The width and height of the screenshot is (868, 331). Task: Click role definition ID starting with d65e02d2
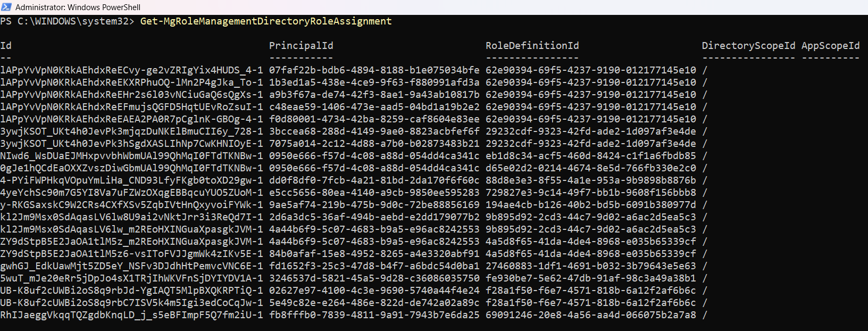(x=590, y=168)
